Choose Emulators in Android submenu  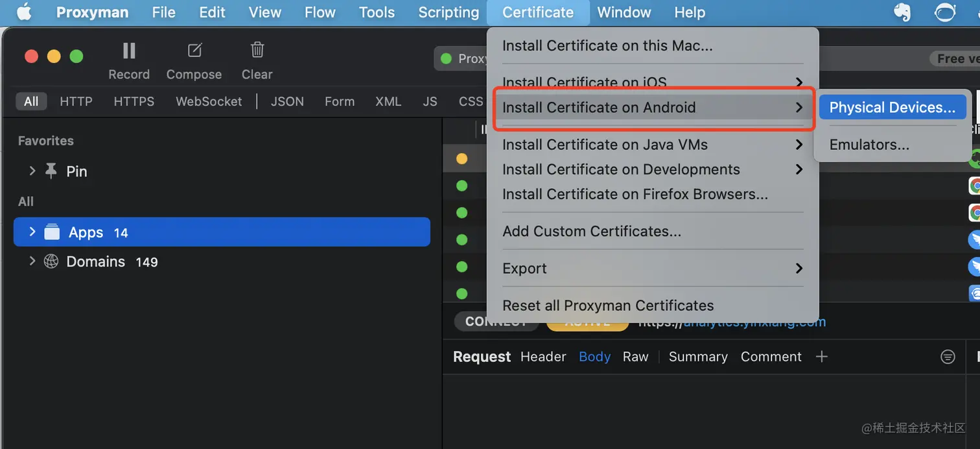pyautogui.click(x=892, y=144)
